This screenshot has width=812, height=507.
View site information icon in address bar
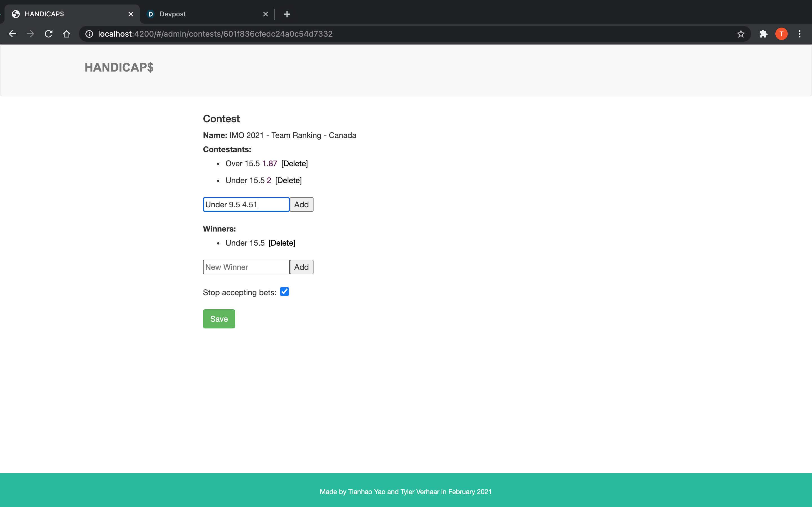pos(89,34)
